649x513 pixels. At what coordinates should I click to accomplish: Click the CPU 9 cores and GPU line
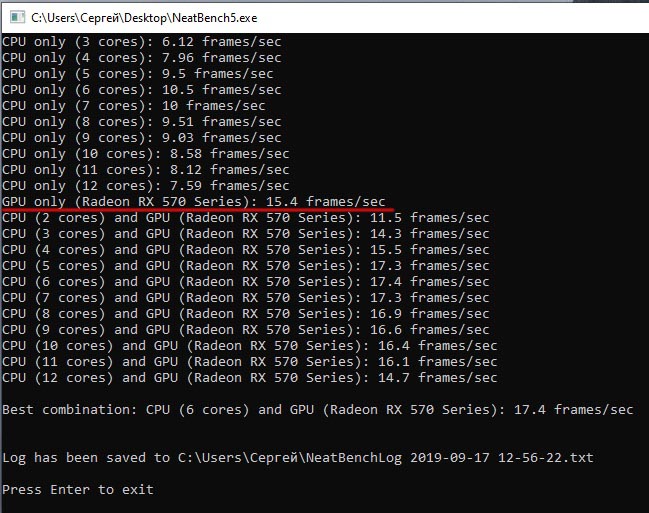pos(246,330)
